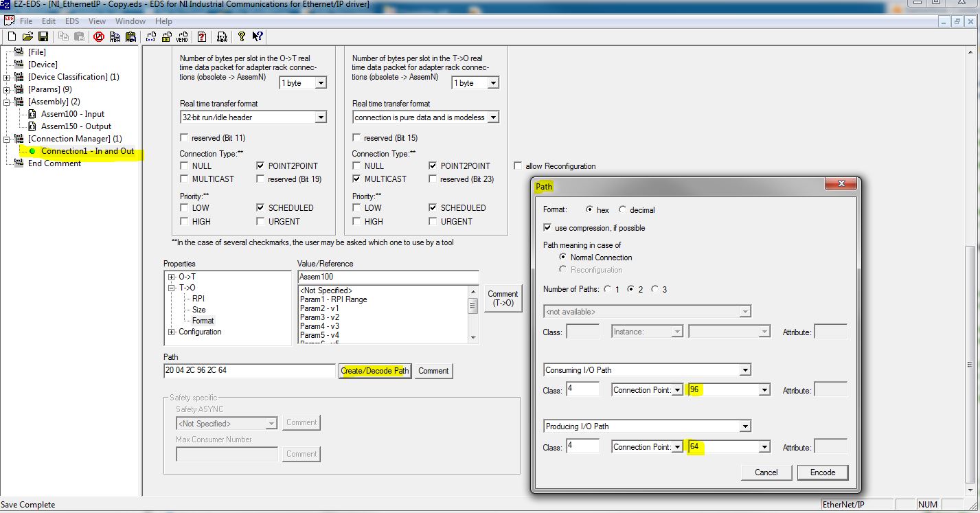
Task: Select the hex format radio button
Action: point(589,209)
